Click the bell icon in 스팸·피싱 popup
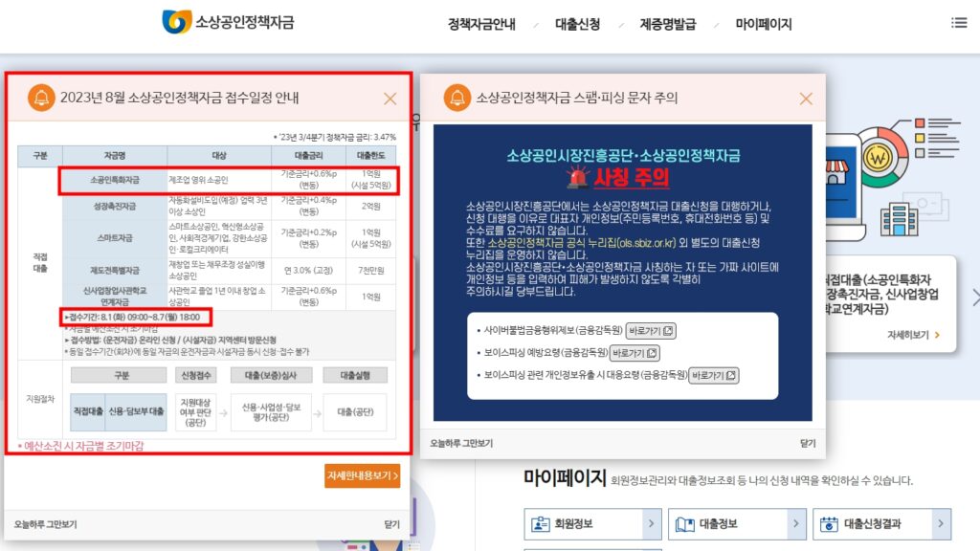 pyautogui.click(x=457, y=98)
